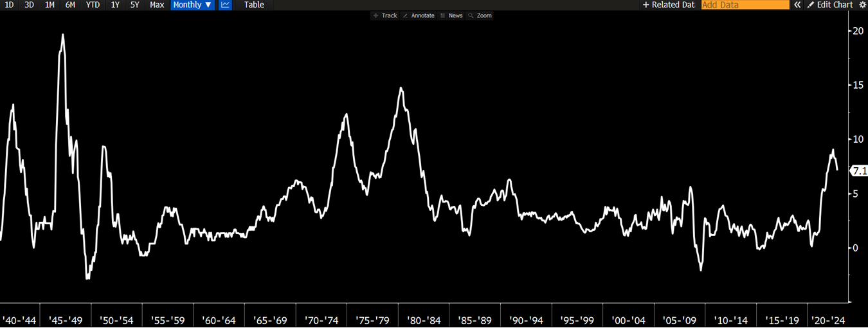
Task: Switch to Table view
Action: pyautogui.click(x=254, y=5)
